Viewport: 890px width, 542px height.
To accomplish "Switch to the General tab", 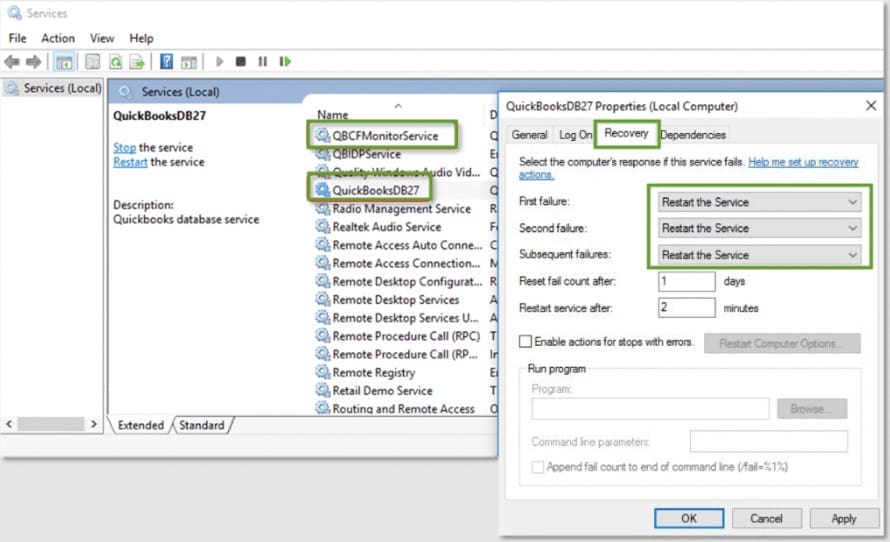I will (529, 135).
